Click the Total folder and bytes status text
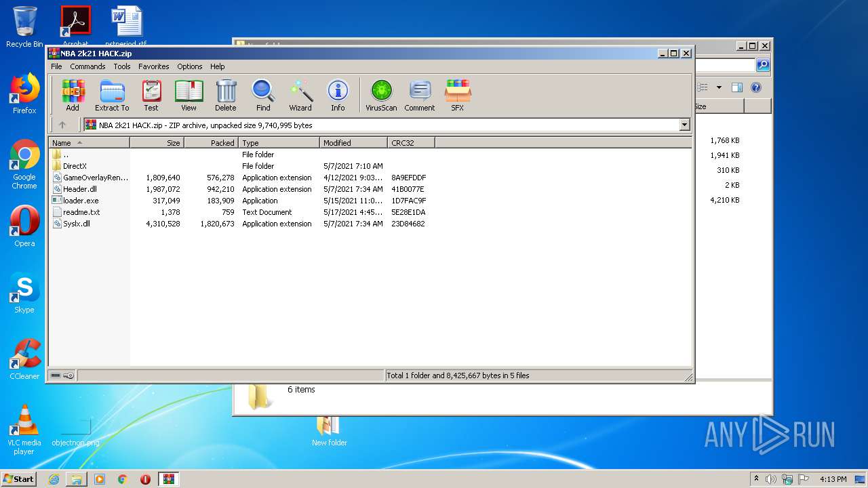This screenshot has height=488, width=868. 458,375
